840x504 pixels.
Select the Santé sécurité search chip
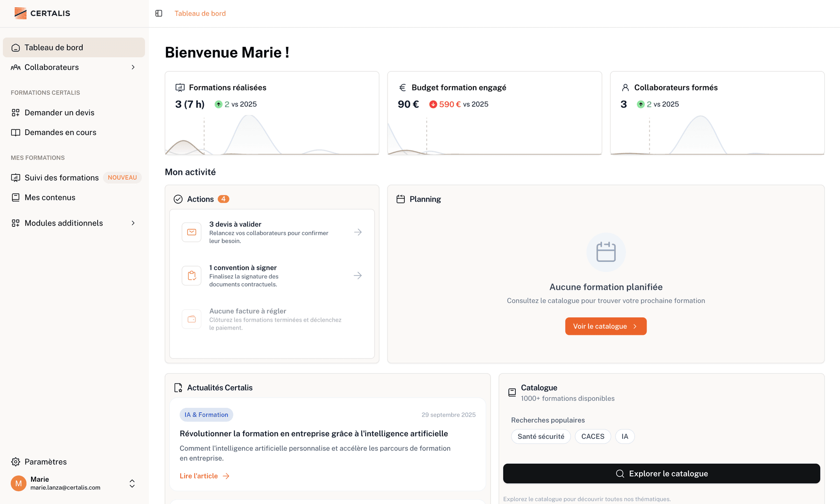point(541,436)
